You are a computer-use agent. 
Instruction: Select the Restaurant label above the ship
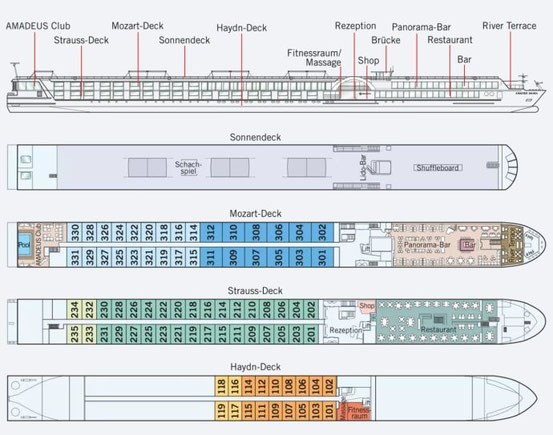click(450, 40)
